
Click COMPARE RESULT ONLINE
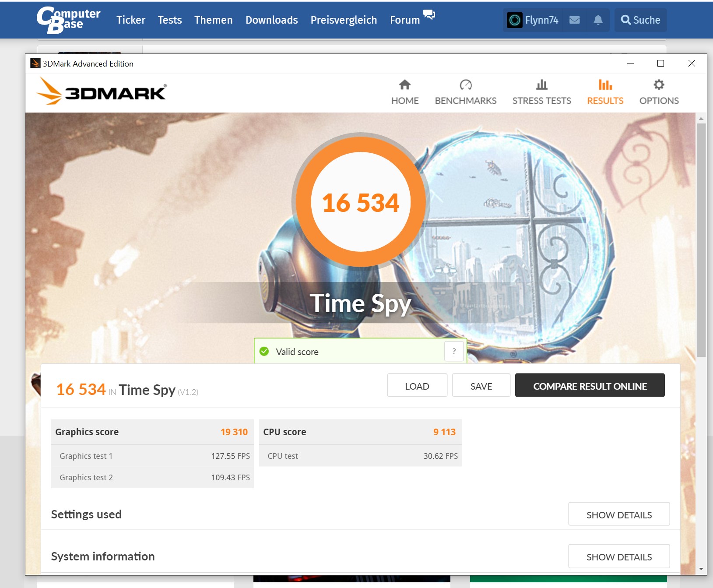590,385
